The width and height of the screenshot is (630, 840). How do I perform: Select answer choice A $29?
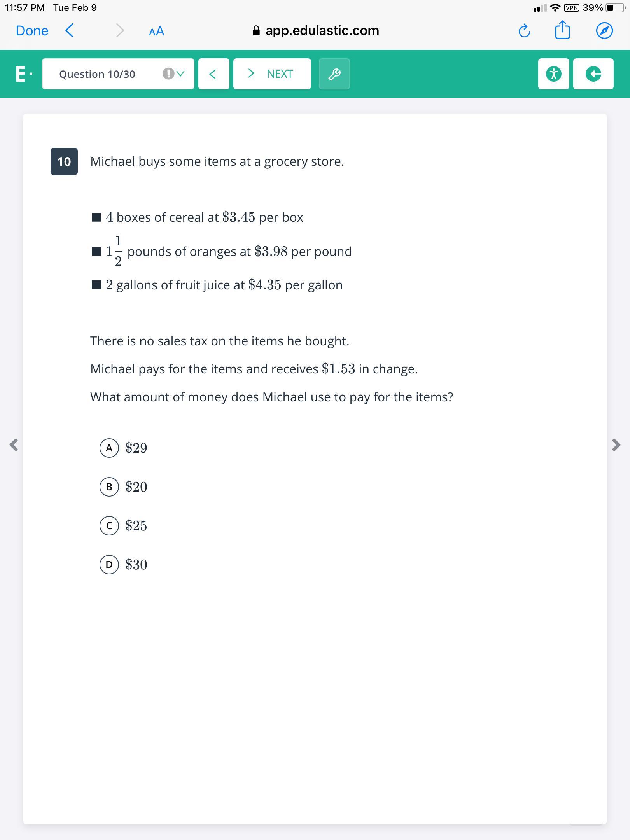pyautogui.click(x=109, y=448)
